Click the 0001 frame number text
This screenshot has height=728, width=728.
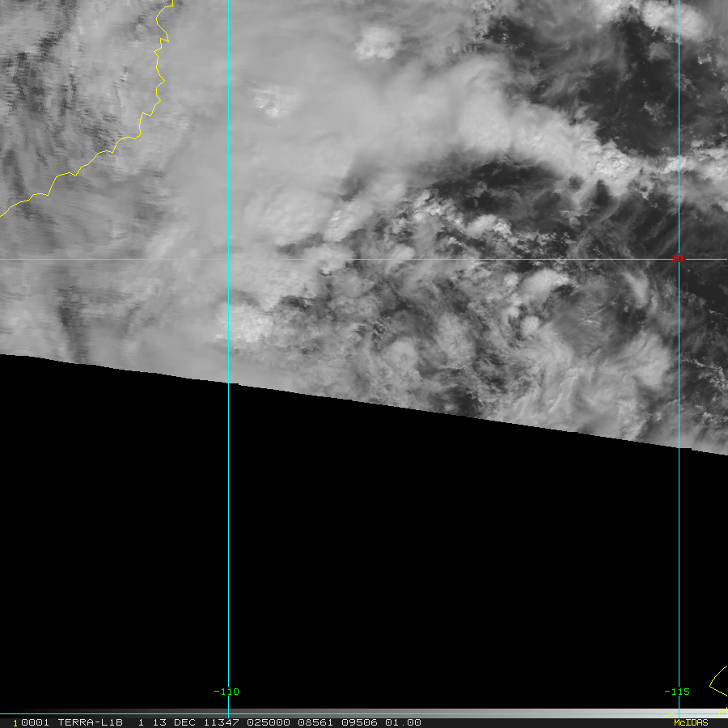pyautogui.click(x=35, y=722)
